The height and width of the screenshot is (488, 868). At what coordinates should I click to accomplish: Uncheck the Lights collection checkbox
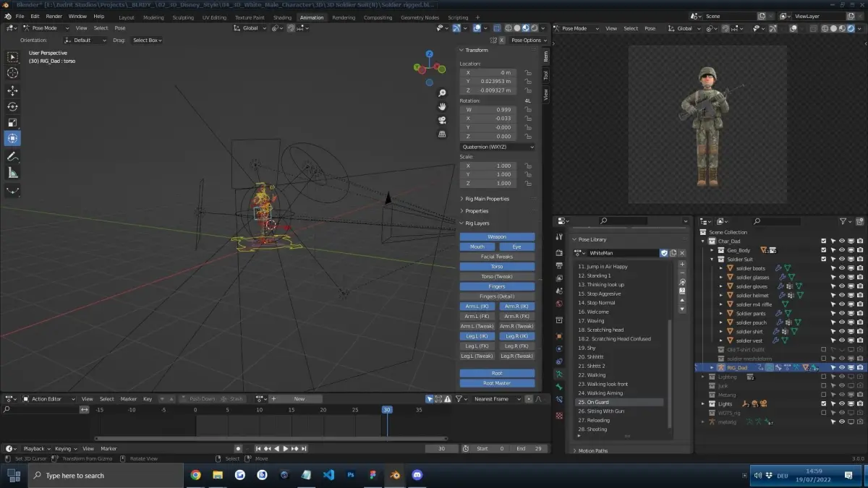click(x=823, y=404)
